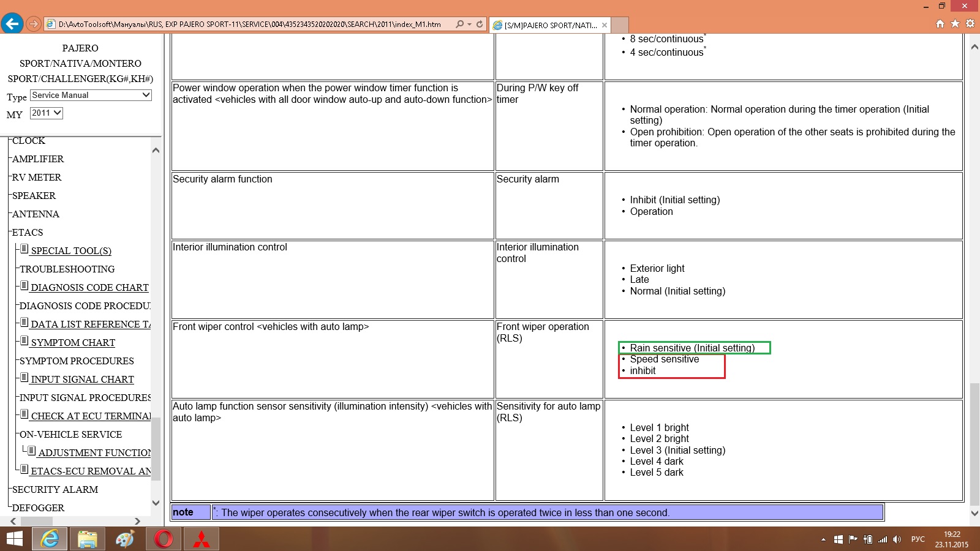Open File Explorer from the taskbar
This screenshot has width=980, height=551.
[x=88, y=539]
